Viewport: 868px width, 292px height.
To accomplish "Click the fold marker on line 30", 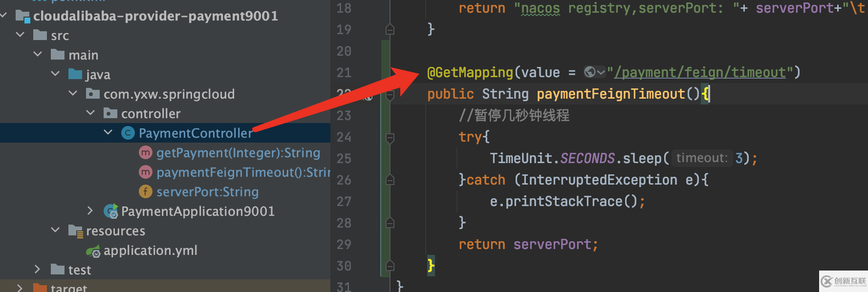I will (390, 266).
